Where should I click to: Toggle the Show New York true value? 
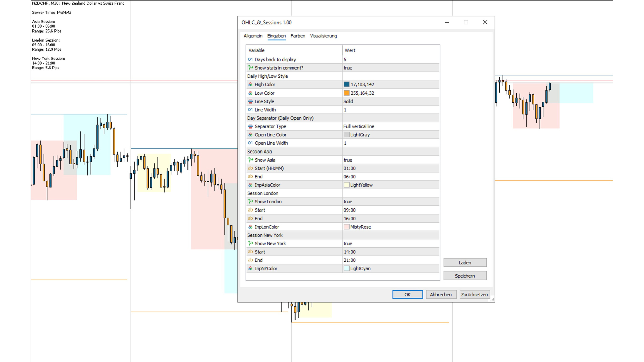(x=348, y=243)
